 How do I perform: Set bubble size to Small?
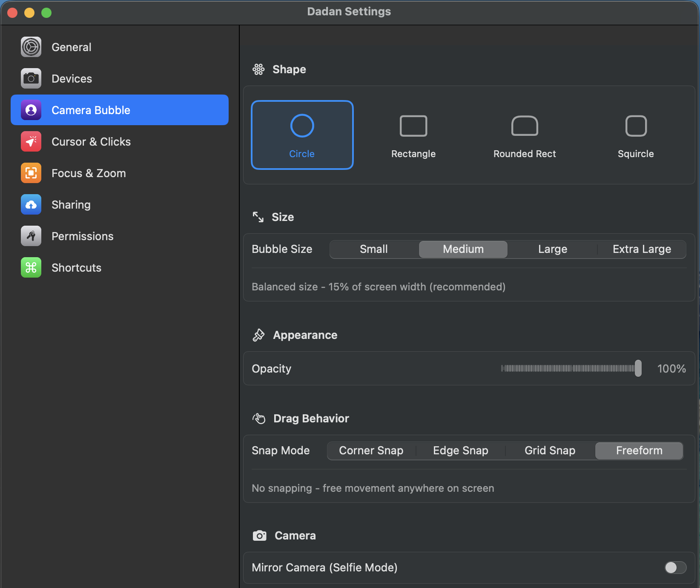point(374,249)
